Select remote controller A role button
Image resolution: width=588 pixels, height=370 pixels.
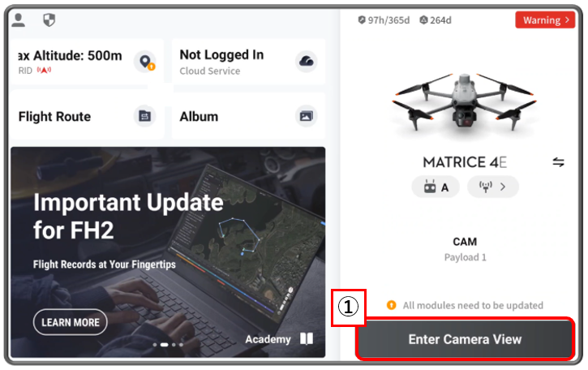436,187
